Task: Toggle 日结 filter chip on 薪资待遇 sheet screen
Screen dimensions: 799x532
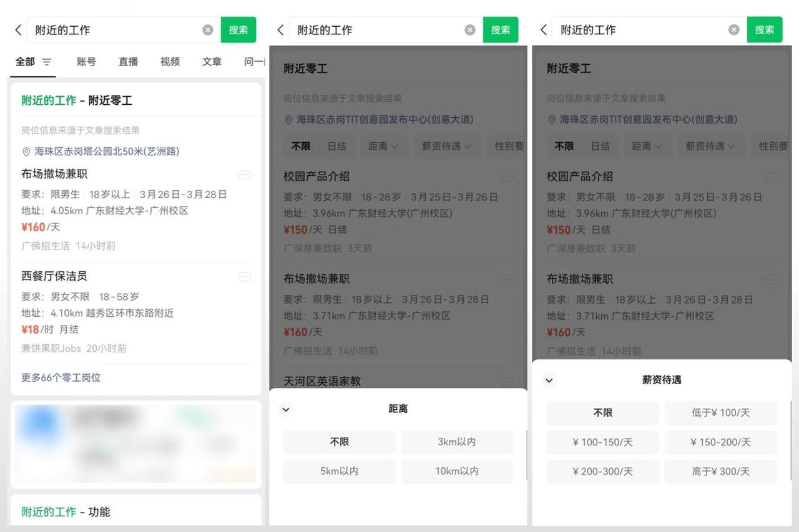Action: [x=600, y=146]
